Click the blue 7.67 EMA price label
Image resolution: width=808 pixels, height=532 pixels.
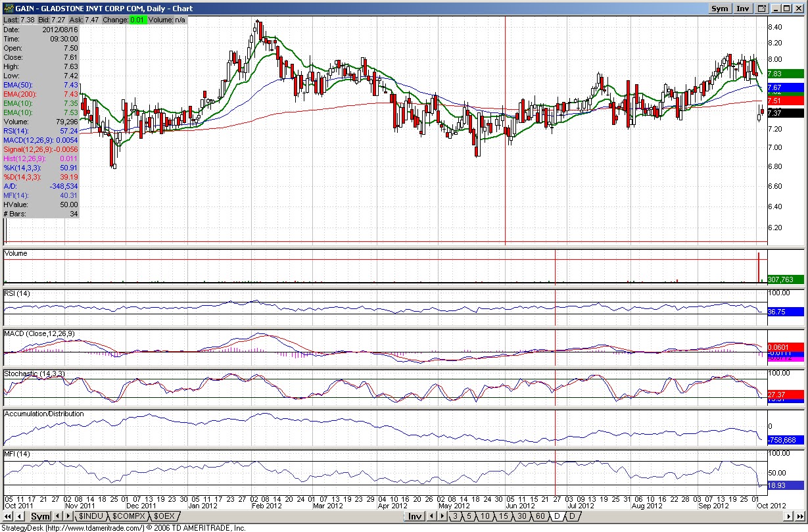784,87
